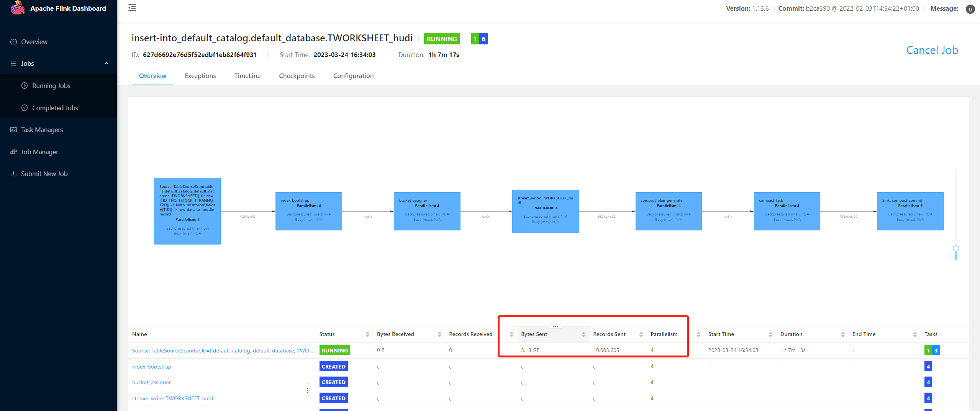Click the job ID 627d6692e76d5f52edbf1eb82f64f931
This screenshot has width=980, height=411.
[200, 55]
